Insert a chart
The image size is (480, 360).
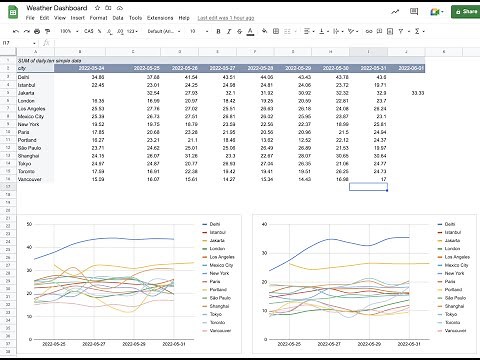tap(390, 31)
